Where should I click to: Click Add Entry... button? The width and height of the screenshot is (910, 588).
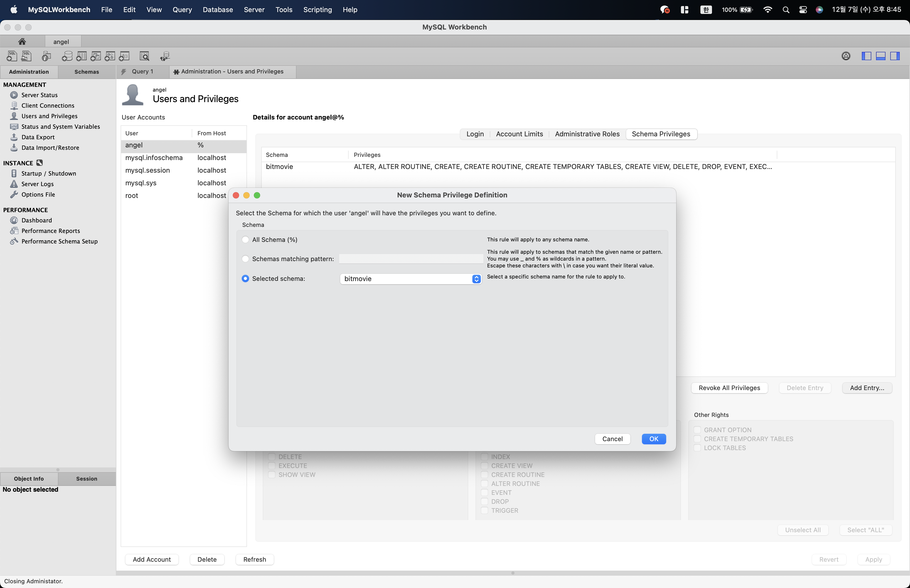tap(867, 388)
